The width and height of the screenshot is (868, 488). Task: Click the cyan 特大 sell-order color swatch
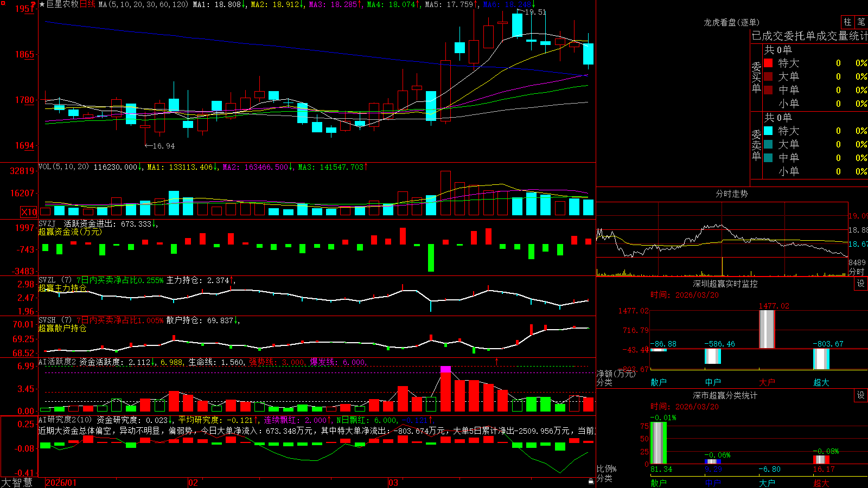click(768, 131)
